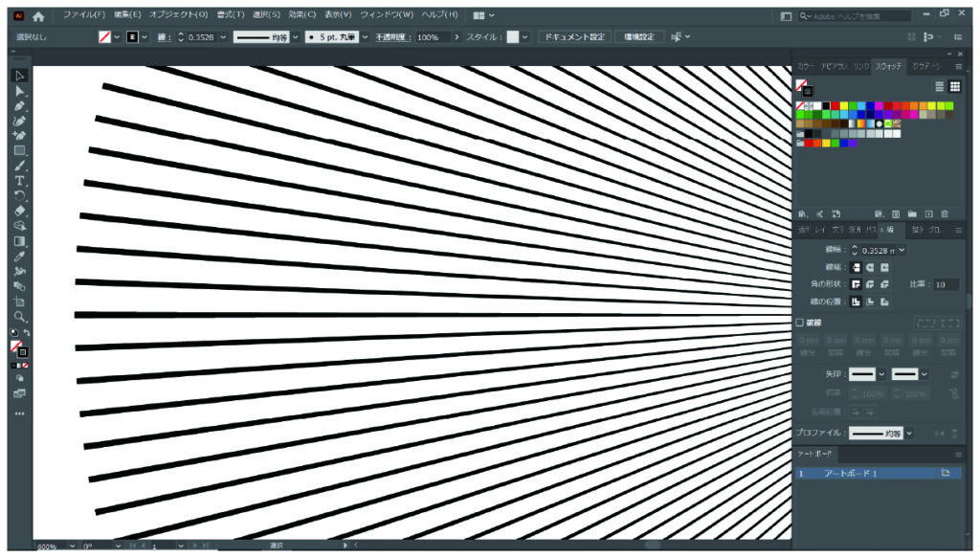Click New Color Group folder icon
This screenshot has width=980, height=558.
tap(912, 213)
